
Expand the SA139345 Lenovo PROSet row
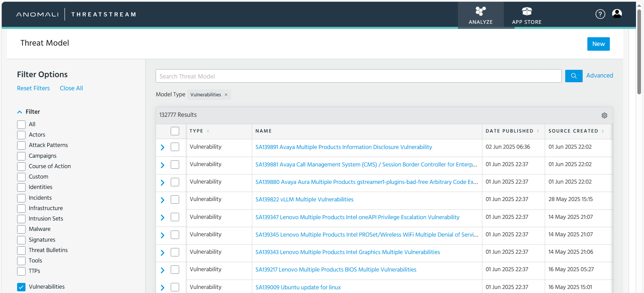[x=162, y=235]
